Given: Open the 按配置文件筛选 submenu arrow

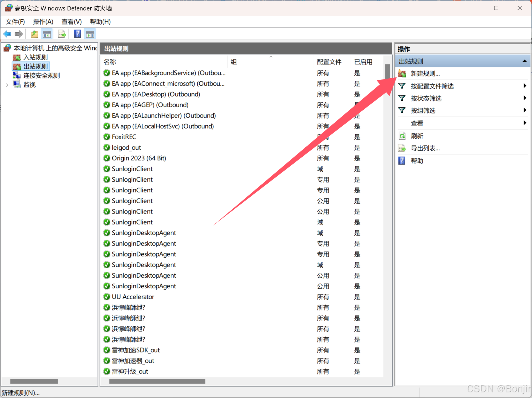Looking at the screenshot, I should tap(525, 86).
